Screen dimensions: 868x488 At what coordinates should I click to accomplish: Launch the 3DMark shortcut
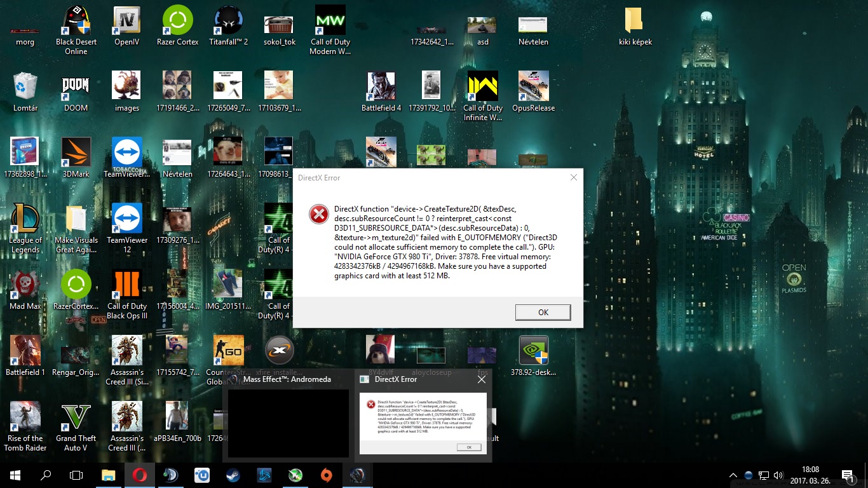(76, 159)
